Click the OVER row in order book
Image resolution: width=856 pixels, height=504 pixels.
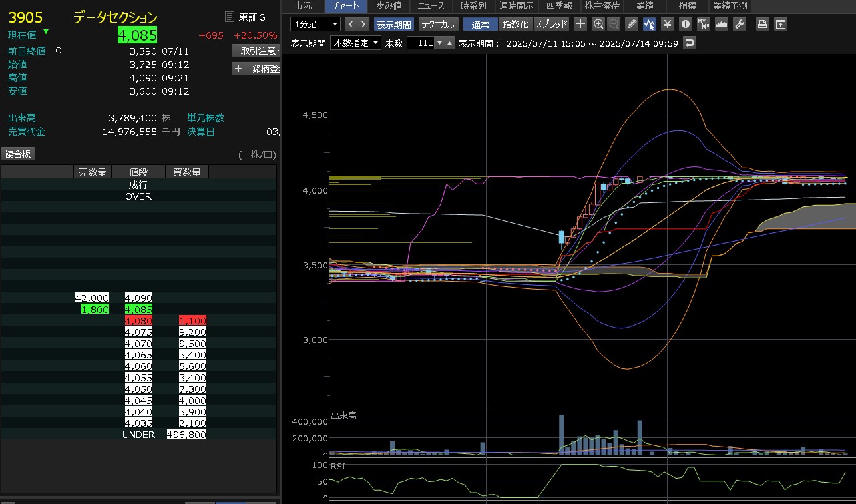click(138, 196)
